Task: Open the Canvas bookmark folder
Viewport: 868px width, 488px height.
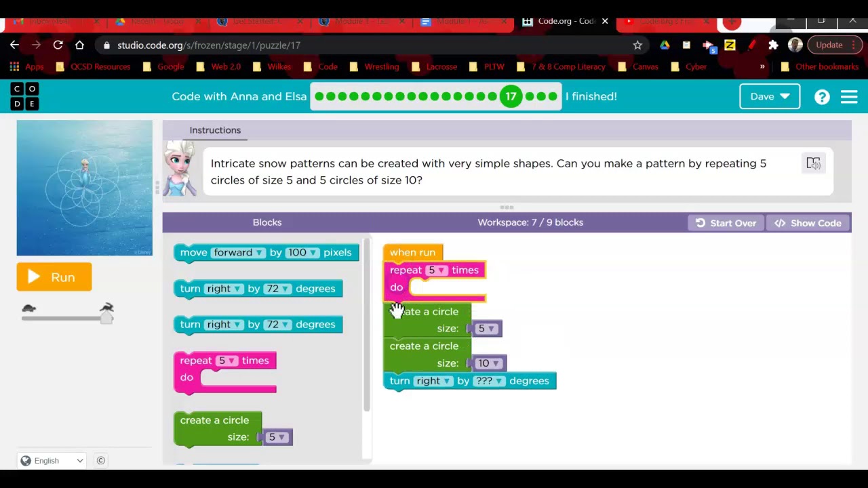Action: pyautogui.click(x=638, y=66)
